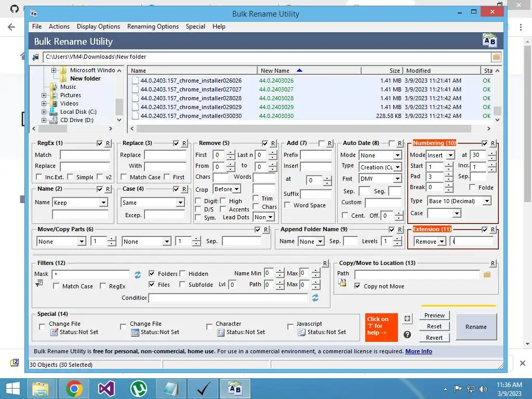Click the Character Translations status icon
532x399 pixels.
point(220,332)
